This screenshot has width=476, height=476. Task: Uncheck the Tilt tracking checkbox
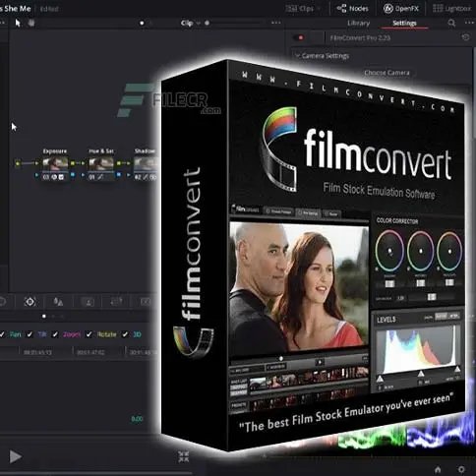pos(30,334)
